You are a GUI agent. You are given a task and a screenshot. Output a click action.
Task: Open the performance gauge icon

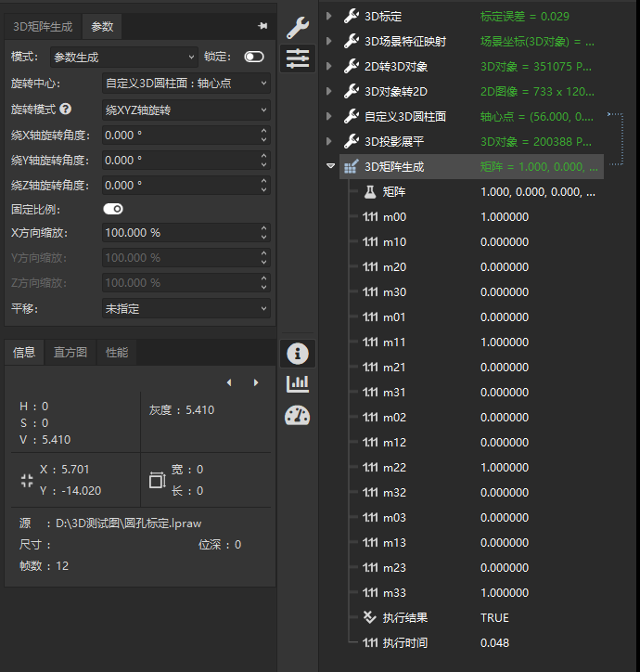click(298, 415)
